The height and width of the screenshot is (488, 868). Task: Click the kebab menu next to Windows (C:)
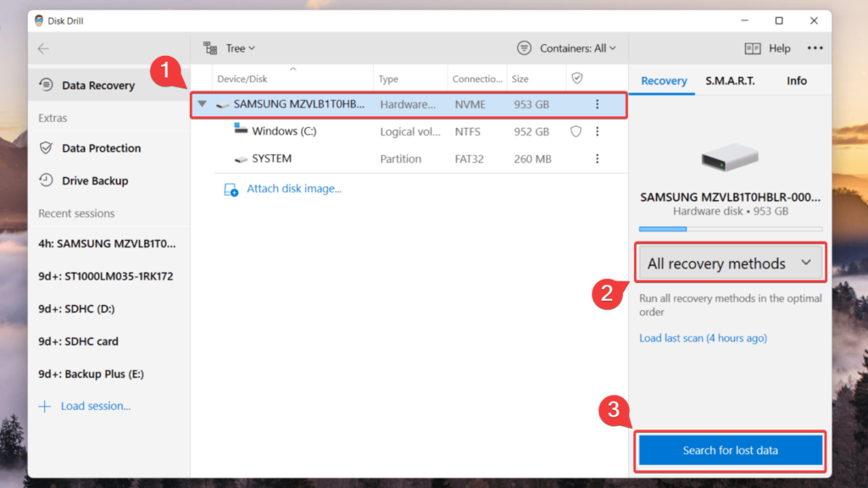(x=598, y=131)
